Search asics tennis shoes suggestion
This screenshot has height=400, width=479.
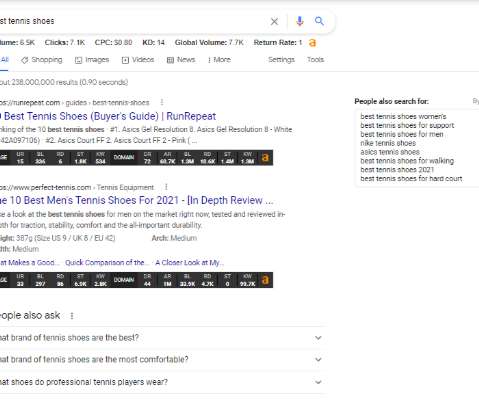[x=390, y=152]
